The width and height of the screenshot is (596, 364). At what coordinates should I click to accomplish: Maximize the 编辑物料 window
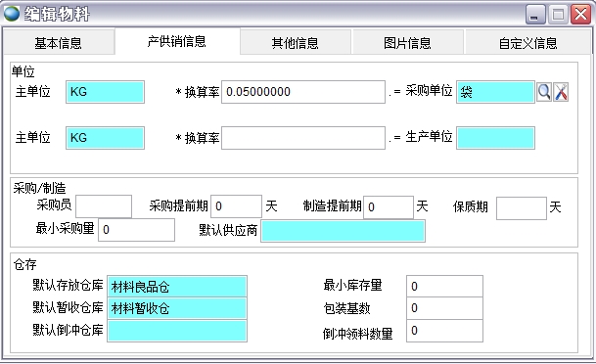pos(558,15)
